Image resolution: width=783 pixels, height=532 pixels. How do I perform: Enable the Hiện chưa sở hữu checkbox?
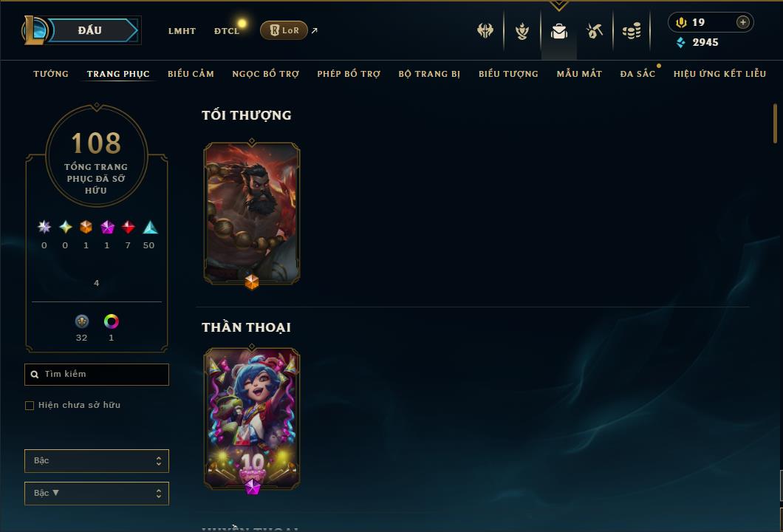30,405
